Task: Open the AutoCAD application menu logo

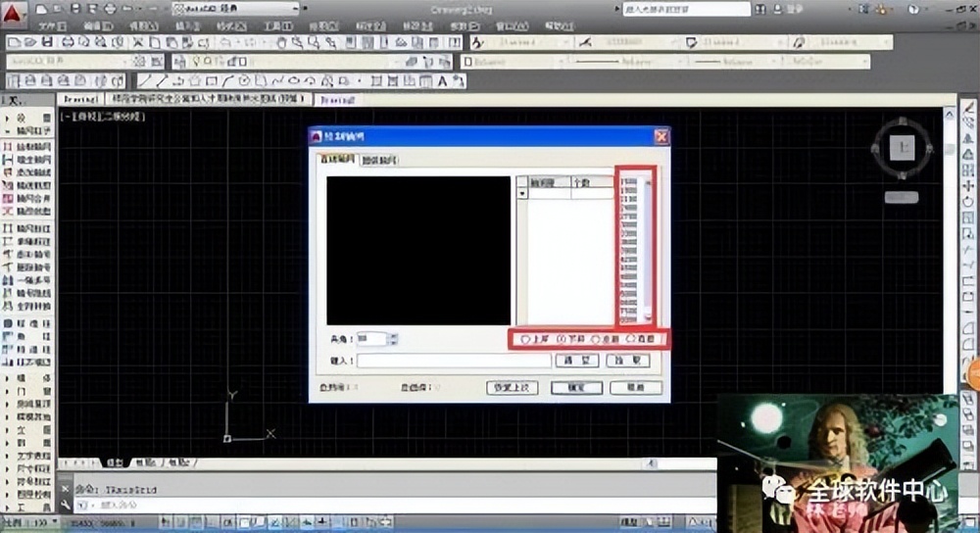Action: 13,13
